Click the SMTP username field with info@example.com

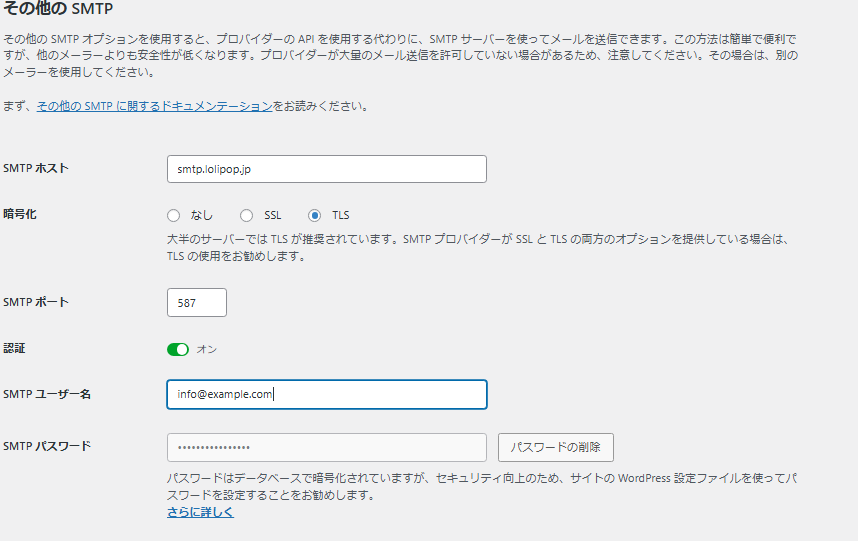[326, 394]
